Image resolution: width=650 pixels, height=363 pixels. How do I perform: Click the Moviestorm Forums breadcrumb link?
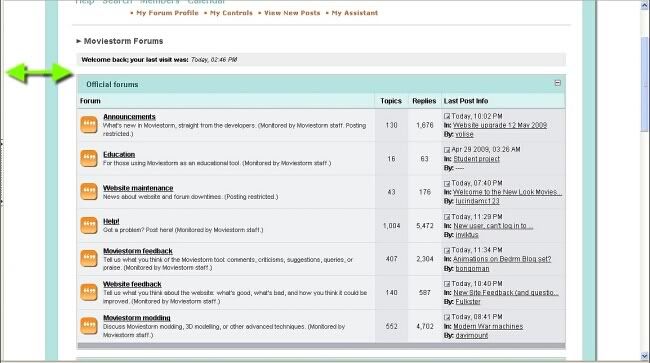124,41
